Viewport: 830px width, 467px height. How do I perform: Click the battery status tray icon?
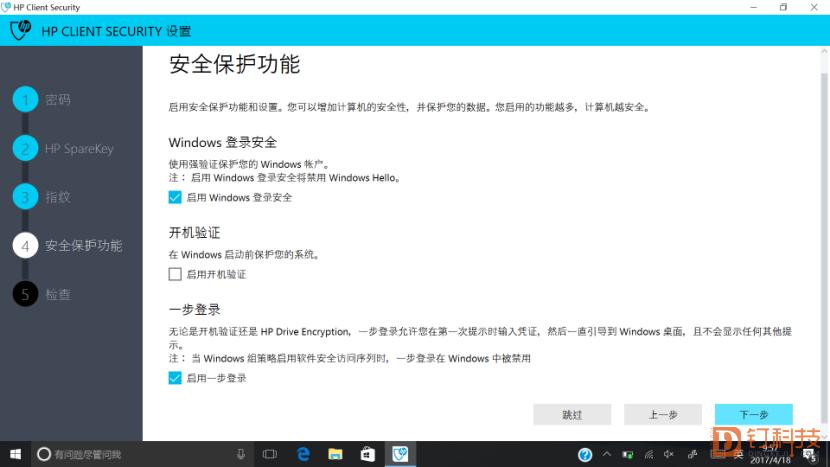click(628, 455)
